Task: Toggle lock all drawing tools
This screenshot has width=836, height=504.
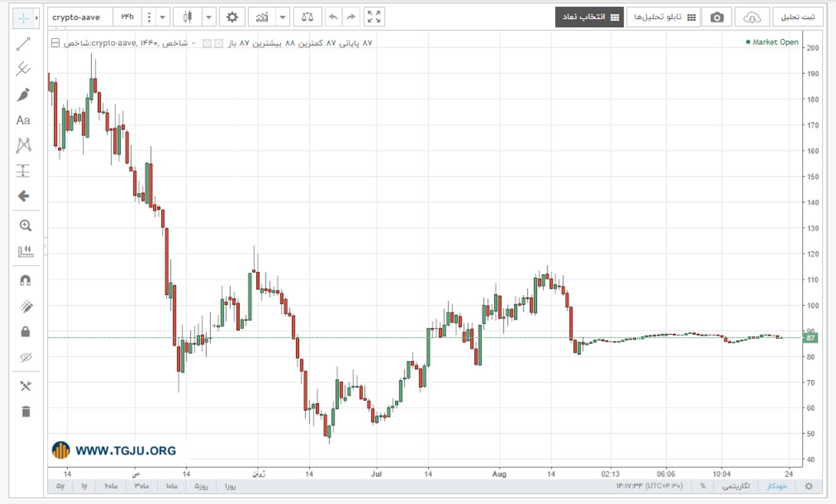Action: pyautogui.click(x=25, y=331)
